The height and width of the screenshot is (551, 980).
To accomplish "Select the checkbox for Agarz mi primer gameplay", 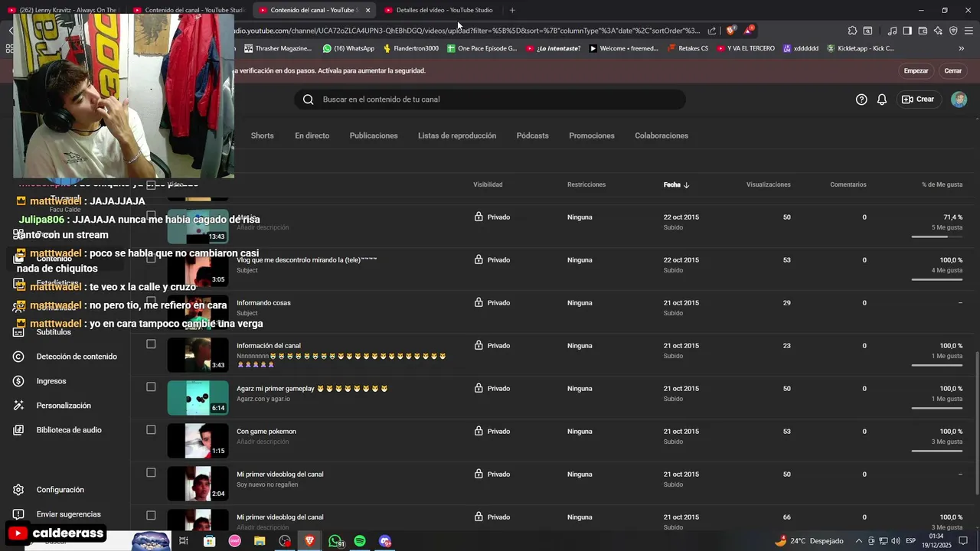I will (151, 387).
